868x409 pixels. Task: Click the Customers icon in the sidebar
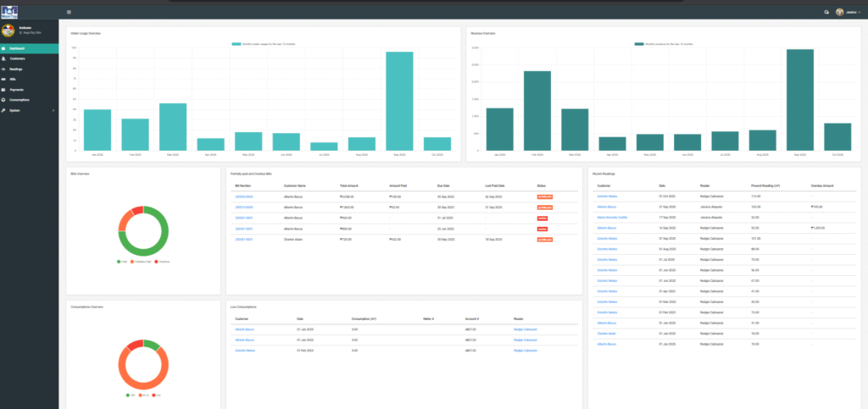pyautogui.click(x=4, y=58)
